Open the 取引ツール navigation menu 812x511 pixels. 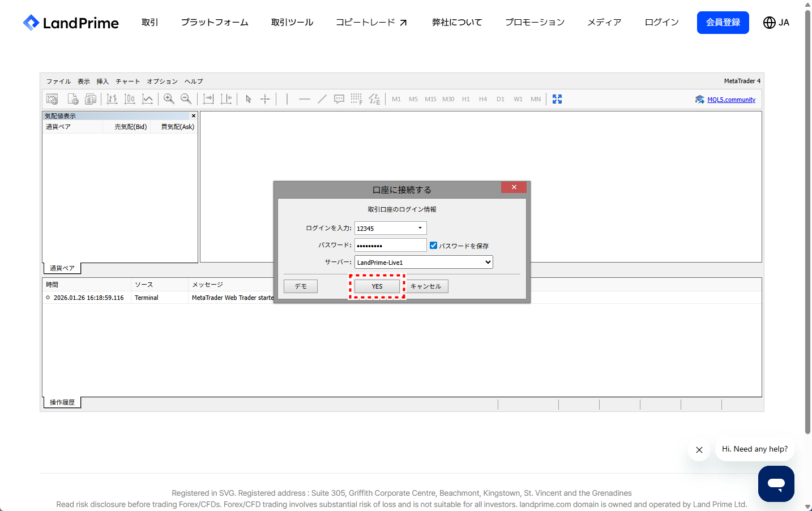[x=292, y=23]
